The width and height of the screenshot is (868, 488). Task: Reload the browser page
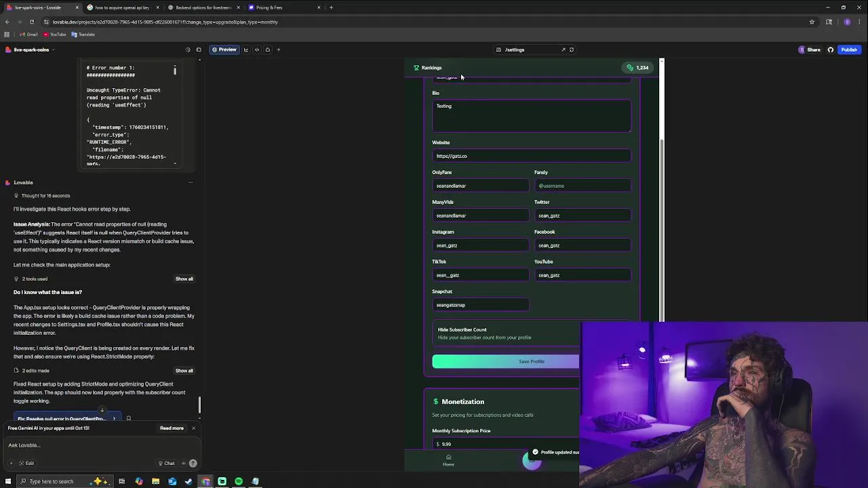pyautogui.click(x=31, y=22)
